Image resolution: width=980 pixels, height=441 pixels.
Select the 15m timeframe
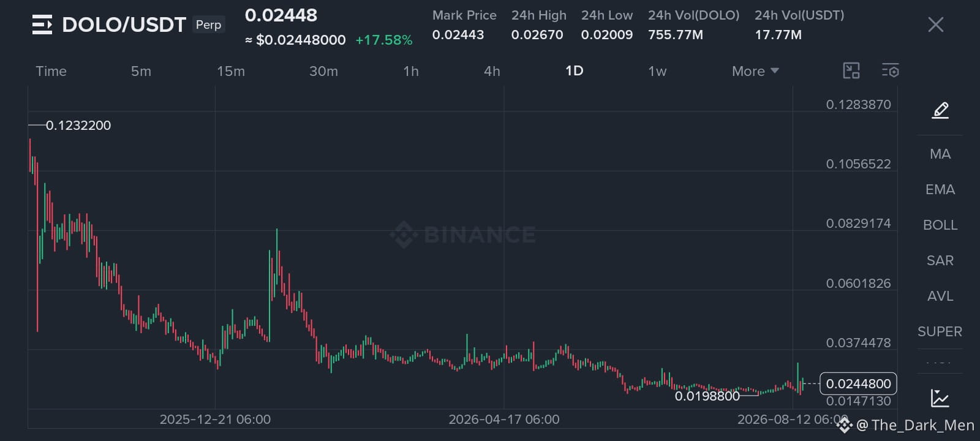coord(231,71)
